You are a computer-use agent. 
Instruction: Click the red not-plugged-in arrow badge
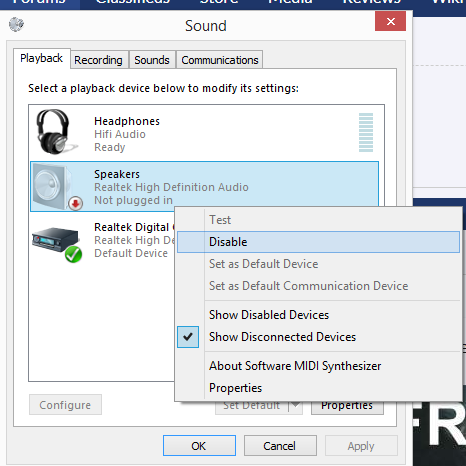pyautogui.click(x=76, y=203)
